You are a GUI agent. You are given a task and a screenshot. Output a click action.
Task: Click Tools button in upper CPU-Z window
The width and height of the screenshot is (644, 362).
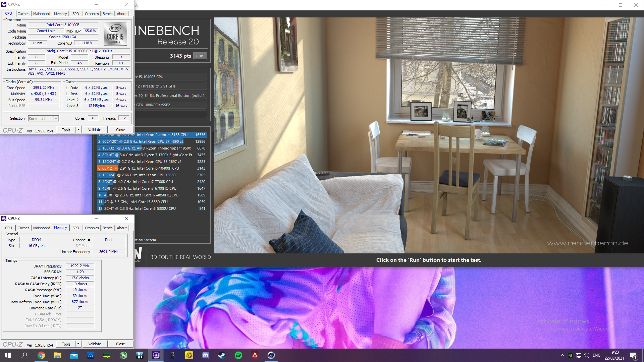pyautogui.click(x=66, y=130)
